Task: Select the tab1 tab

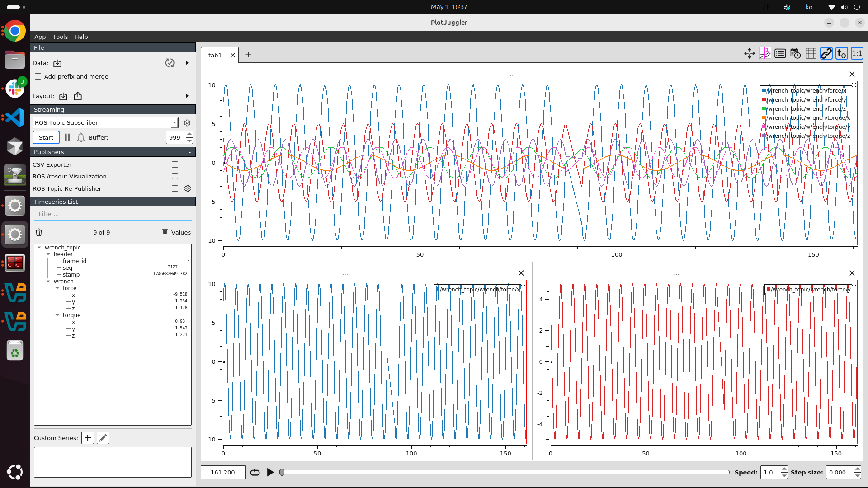Action: tap(215, 55)
